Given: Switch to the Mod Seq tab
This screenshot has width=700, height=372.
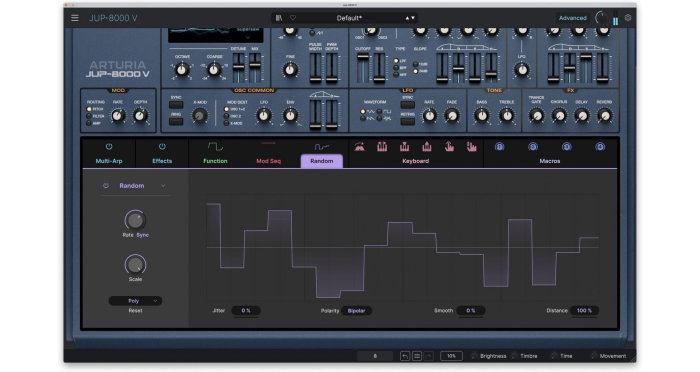Looking at the screenshot, I should click(x=268, y=161).
